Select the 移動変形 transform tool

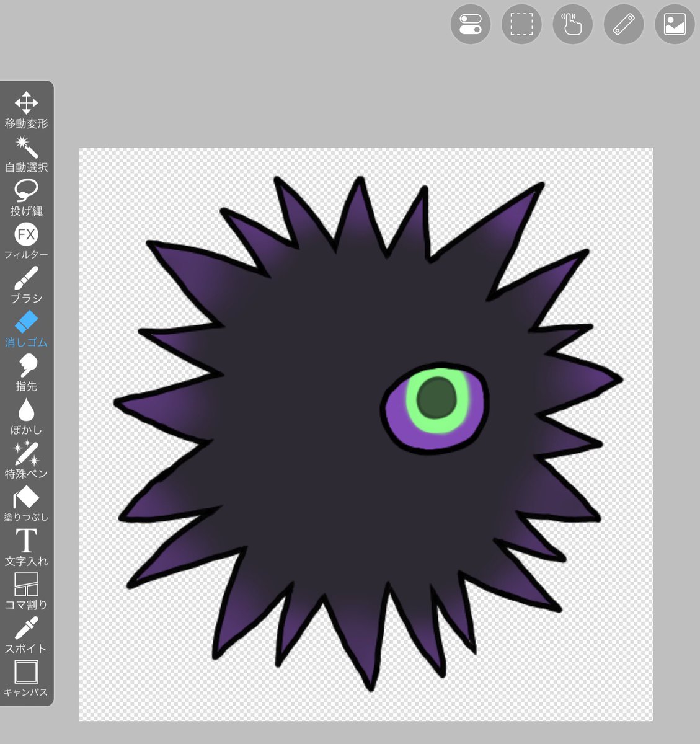pos(26,109)
